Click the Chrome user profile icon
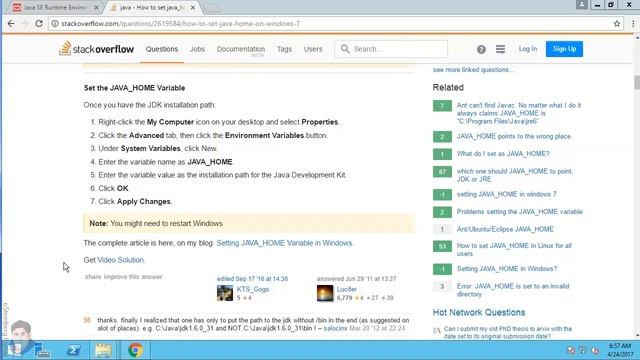This screenshot has width=640, height=360. pyautogui.click(x=582, y=4)
